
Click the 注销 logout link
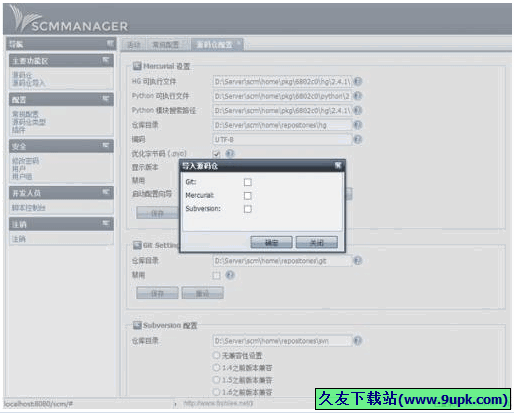[x=19, y=239]
